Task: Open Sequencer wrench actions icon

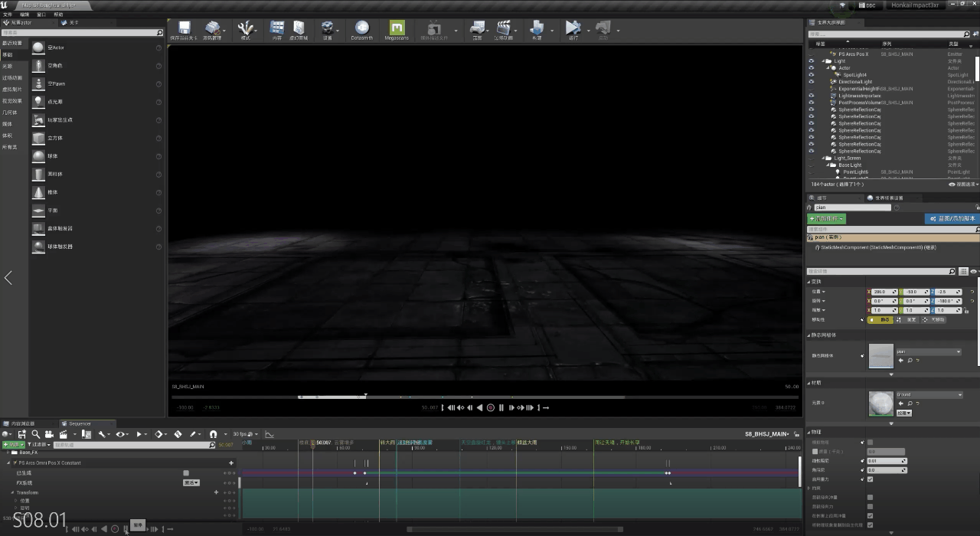Action: pyautogui.click(x=101, y=434)
